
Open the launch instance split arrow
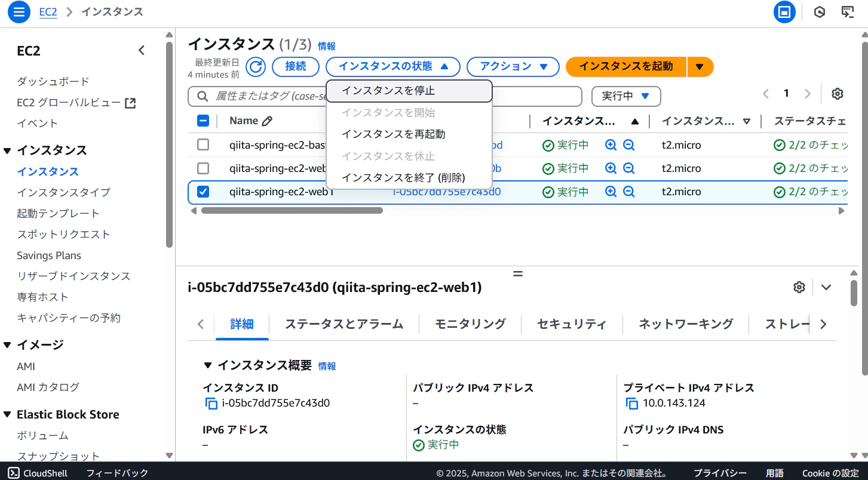pyautogui.click(x=700, y=67)
